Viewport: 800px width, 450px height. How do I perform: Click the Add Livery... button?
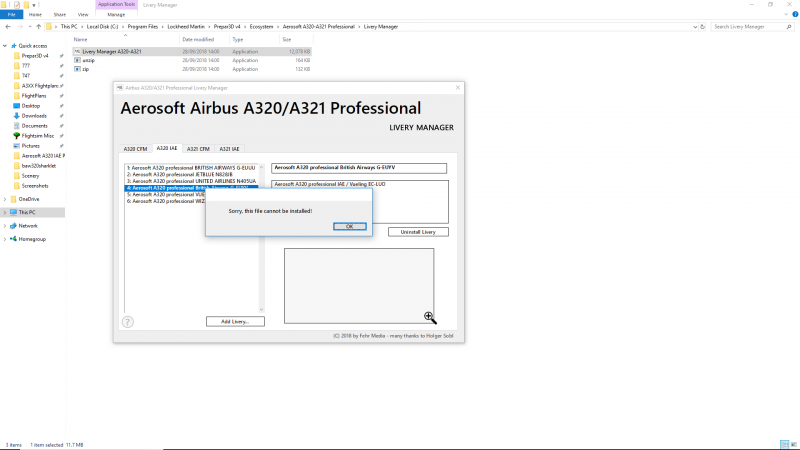(235, 321)
